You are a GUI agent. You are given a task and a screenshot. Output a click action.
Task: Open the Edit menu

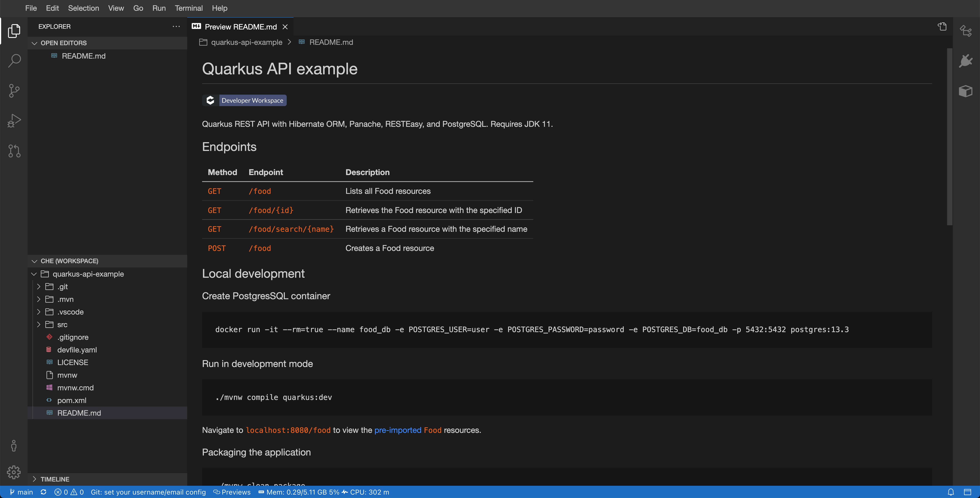click(x=52, y=8)
